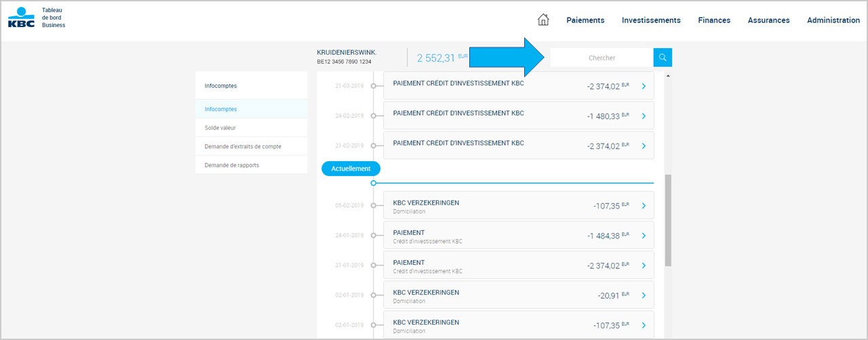Click the transaction list scrollbar thumb
Image resolution: width=868 pixels, height=340 pixels.
(668, 220)
